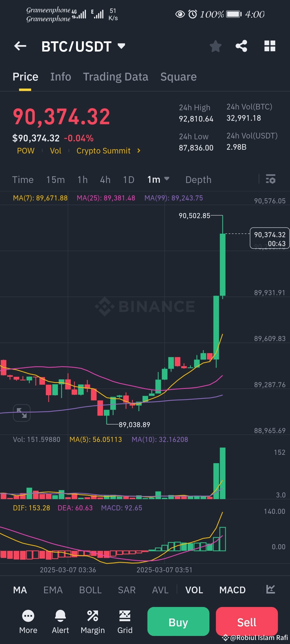Viewport: 290px width, 644px height.
Task: Select the Depth view
Action: point(198,180)
